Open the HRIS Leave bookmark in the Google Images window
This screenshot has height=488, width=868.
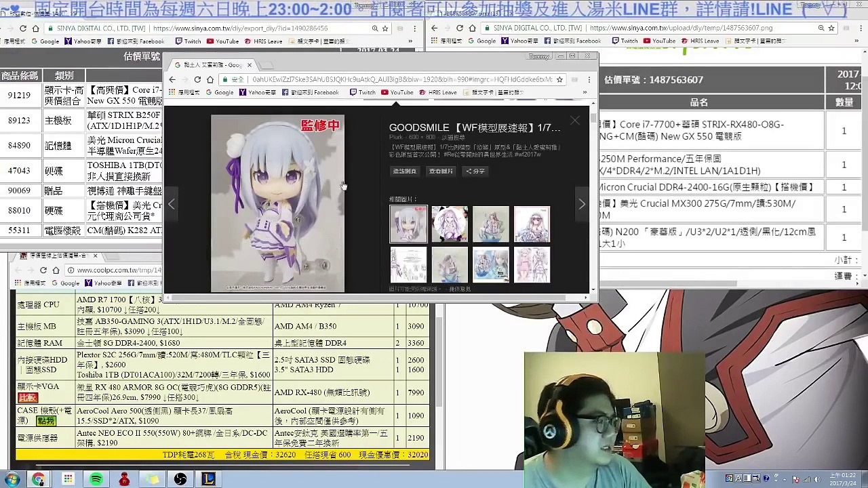pos(437,92)
